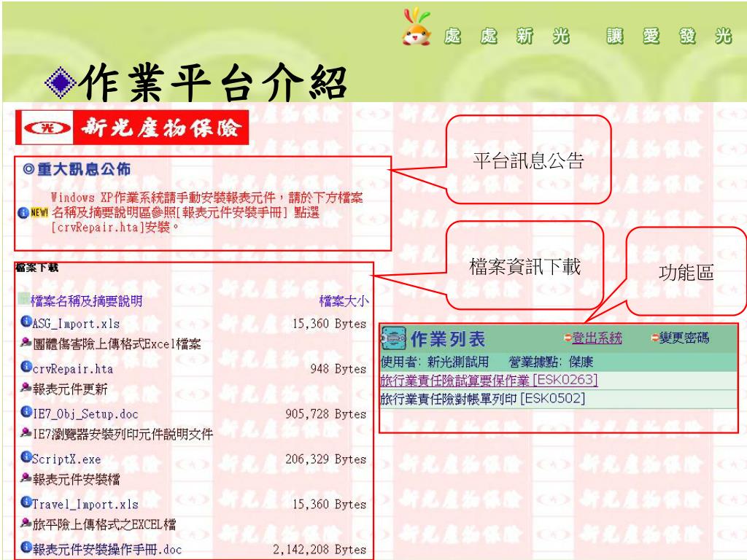Click the mascot icon in the top header
This screenshot has width=747, height=560.
point(417,27)
